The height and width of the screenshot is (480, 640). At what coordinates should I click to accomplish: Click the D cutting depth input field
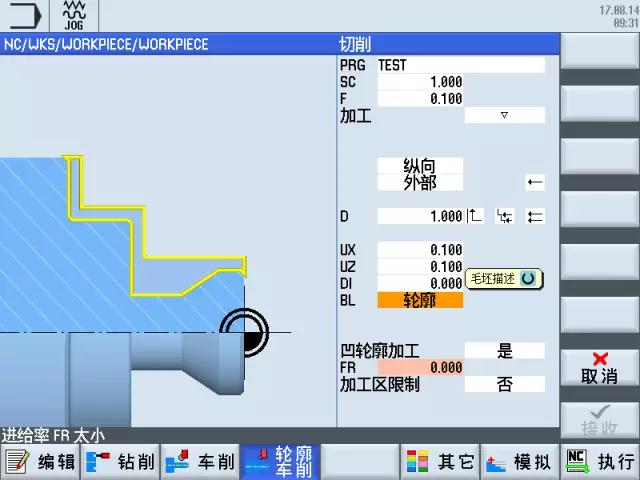tap(420, 216)
